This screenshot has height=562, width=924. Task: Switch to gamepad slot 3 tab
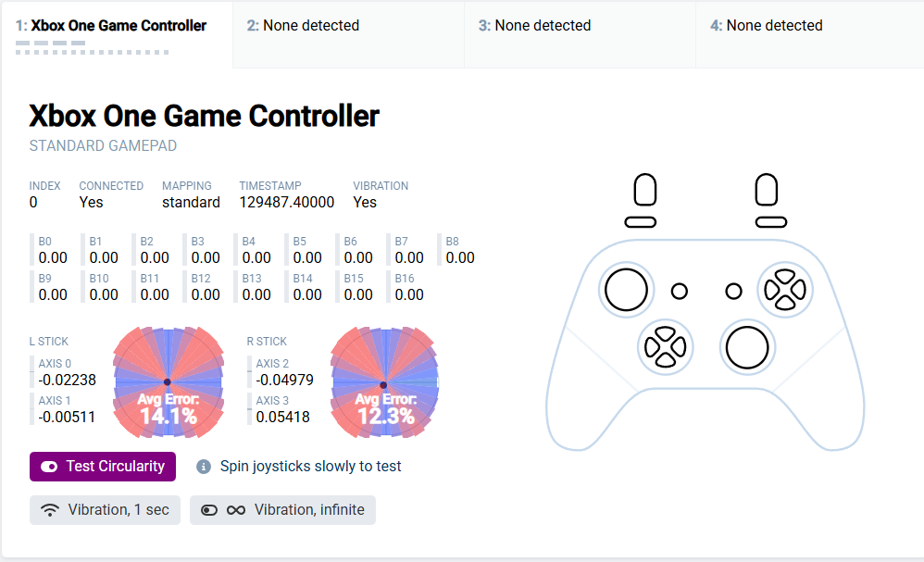(580, 34)
